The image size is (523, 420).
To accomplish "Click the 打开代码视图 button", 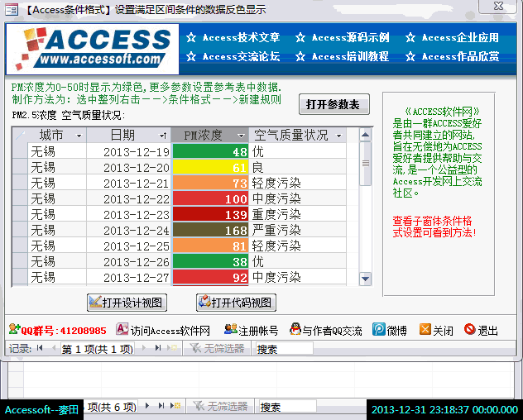I will (236, 303).
